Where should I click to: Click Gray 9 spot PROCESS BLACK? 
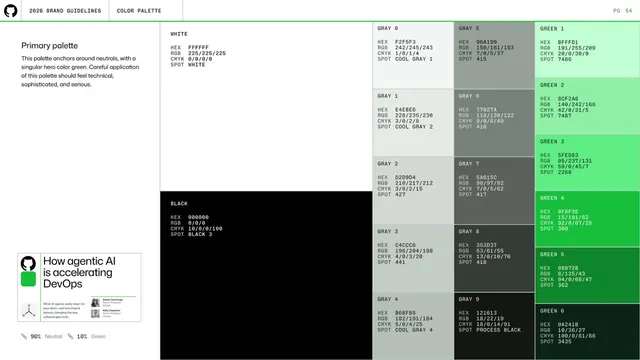[x=498, y=330]
